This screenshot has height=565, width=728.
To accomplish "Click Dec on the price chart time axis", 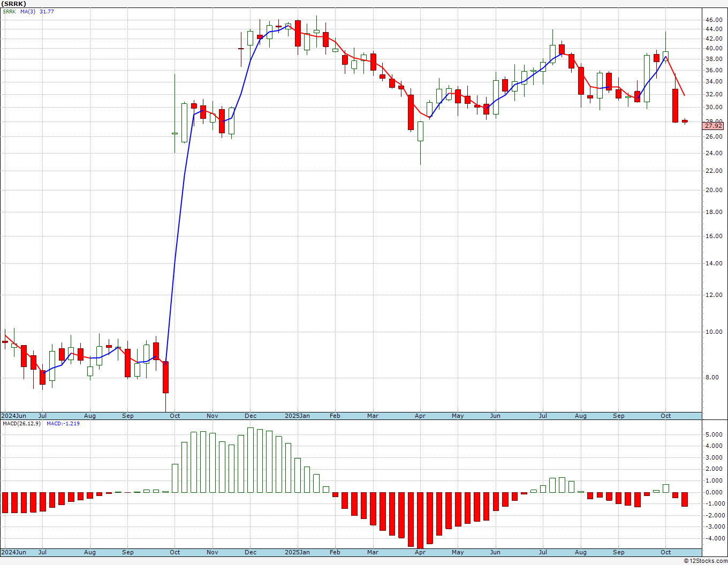I will (x=251, y=416).
